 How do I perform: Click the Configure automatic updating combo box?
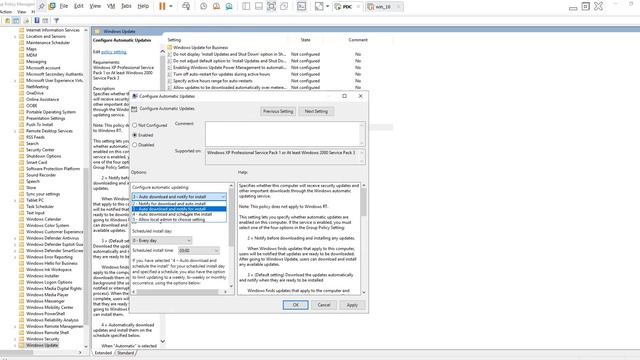[179, 196]
